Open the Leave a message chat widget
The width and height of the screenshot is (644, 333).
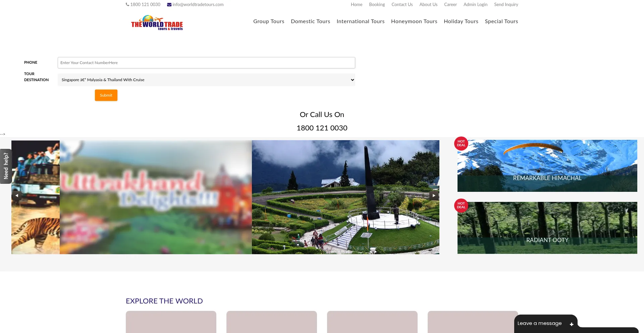(x=539, y=324)
